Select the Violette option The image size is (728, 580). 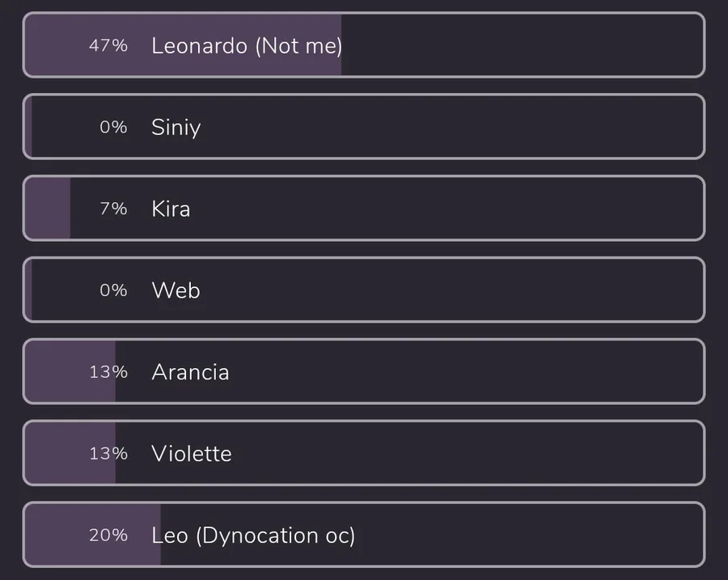[364, 453]
